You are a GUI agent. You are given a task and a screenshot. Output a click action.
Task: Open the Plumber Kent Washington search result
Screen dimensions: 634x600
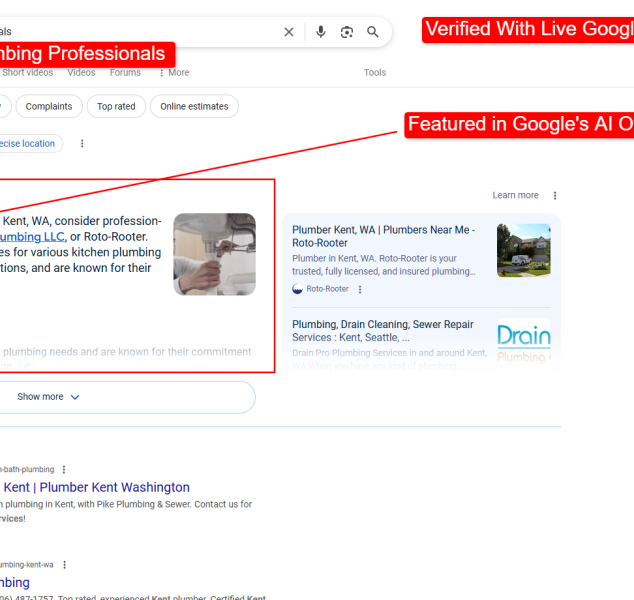96,487
